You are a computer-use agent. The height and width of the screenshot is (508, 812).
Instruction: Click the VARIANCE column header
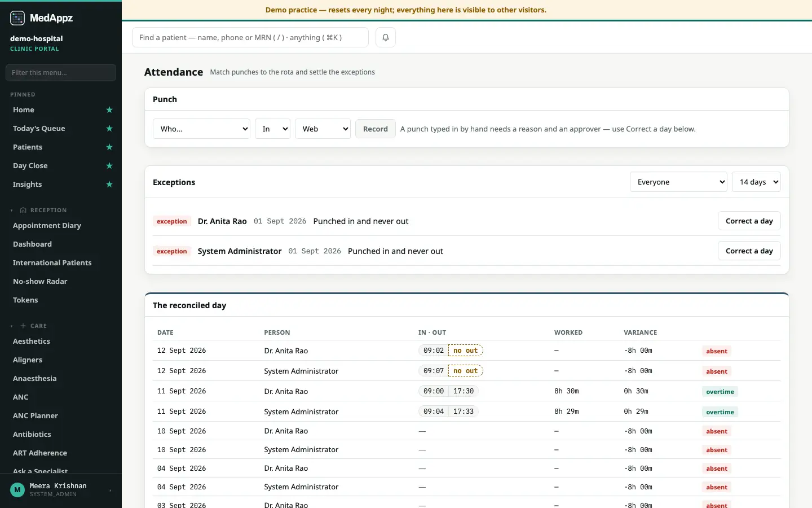pos(641,332)
